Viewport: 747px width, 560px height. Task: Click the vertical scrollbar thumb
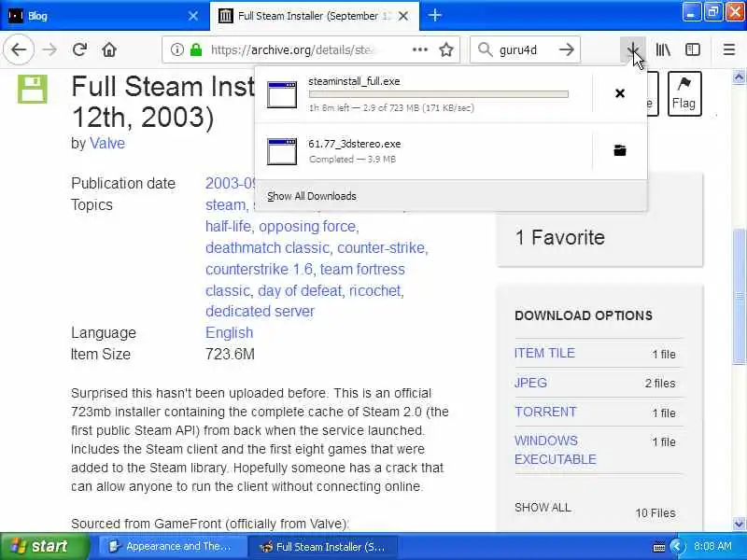coord(739,296)
